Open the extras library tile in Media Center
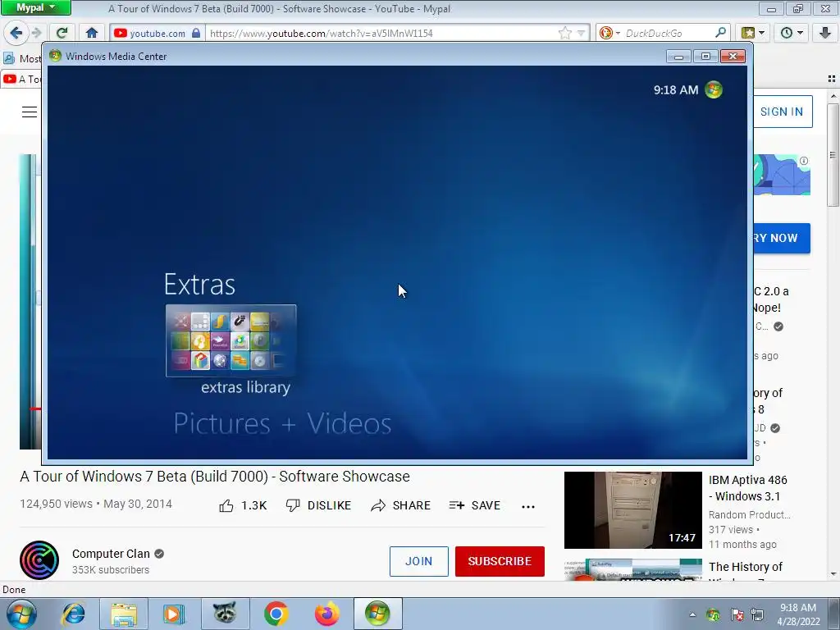 (231, 340)
